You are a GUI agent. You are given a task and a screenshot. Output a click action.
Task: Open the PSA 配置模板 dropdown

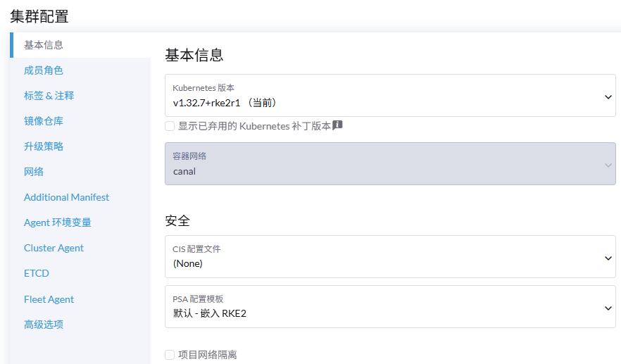390,306
